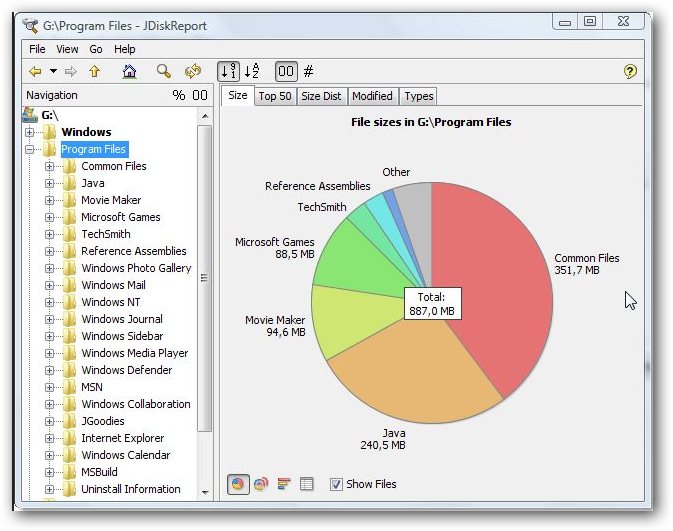
Task: Select Windows Defender folder
Action: (x=127, y=370)
